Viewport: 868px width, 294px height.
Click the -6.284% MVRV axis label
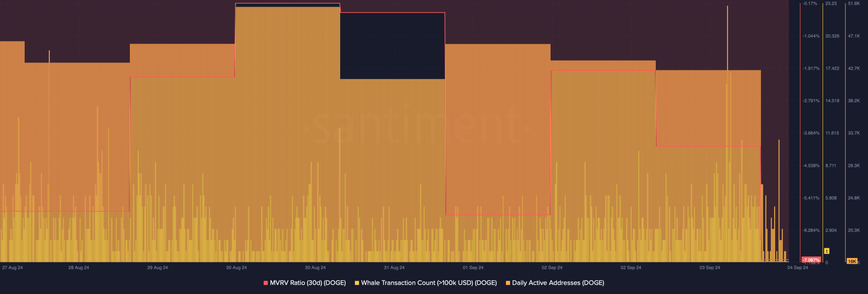[811, 230]
